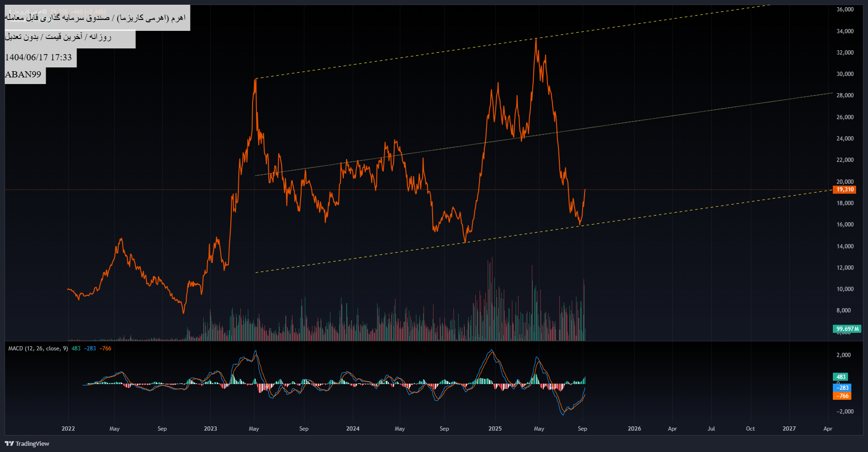868x452 pixels.
Task: Click the blue −283 tag on MACD scale
Action: (x=842, y=388)
